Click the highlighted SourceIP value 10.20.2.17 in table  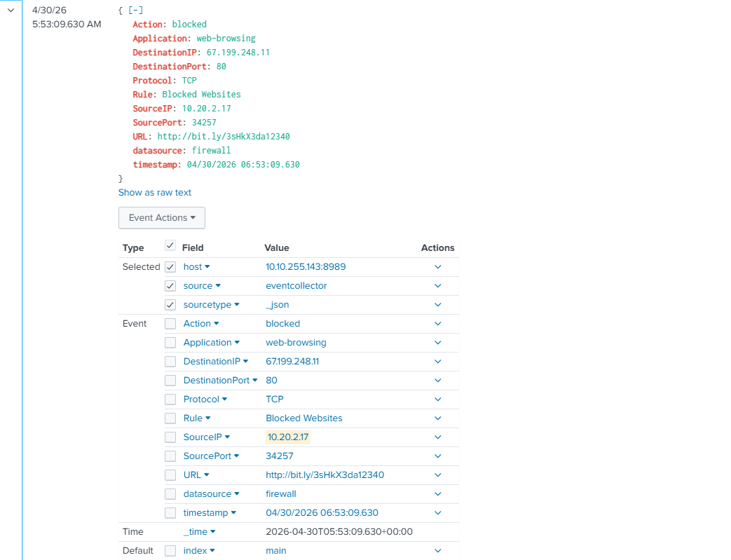coord(288,437)
